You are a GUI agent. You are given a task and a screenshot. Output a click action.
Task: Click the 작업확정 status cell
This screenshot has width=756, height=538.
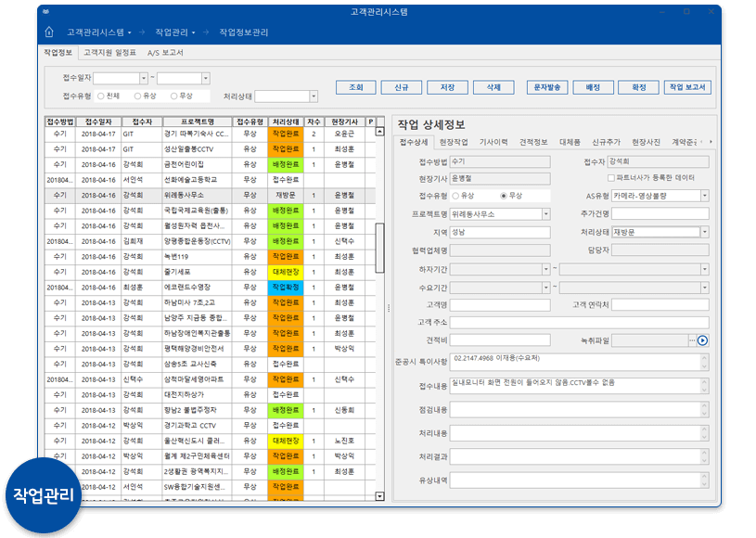pos(286,288)
